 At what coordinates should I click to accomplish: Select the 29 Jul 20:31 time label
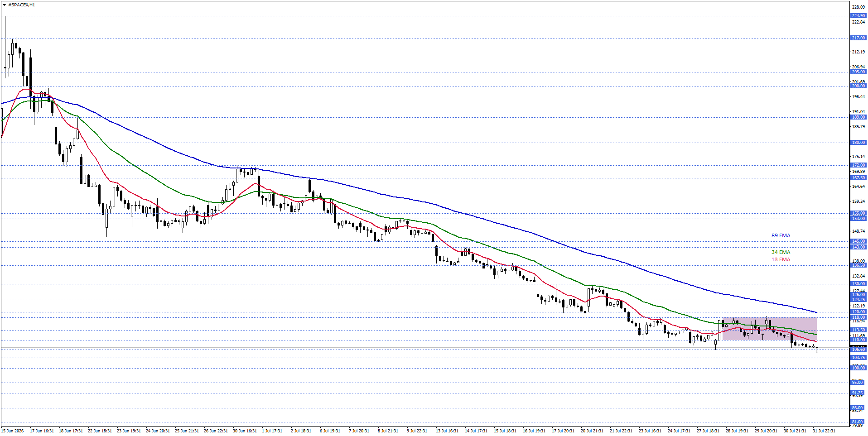point(767,431)
